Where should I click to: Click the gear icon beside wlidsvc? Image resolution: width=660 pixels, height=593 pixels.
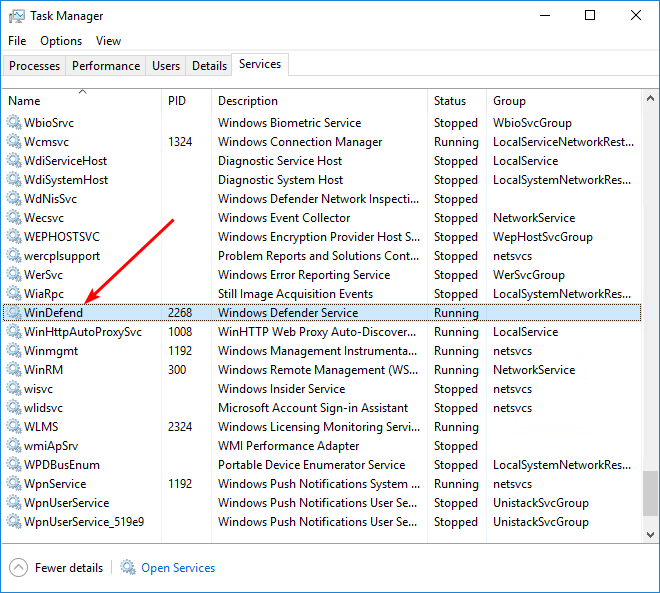coord(14,407)
